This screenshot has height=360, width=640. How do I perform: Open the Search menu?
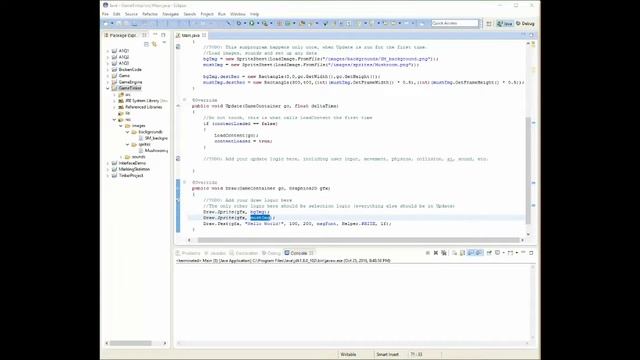tap(189, 14)
